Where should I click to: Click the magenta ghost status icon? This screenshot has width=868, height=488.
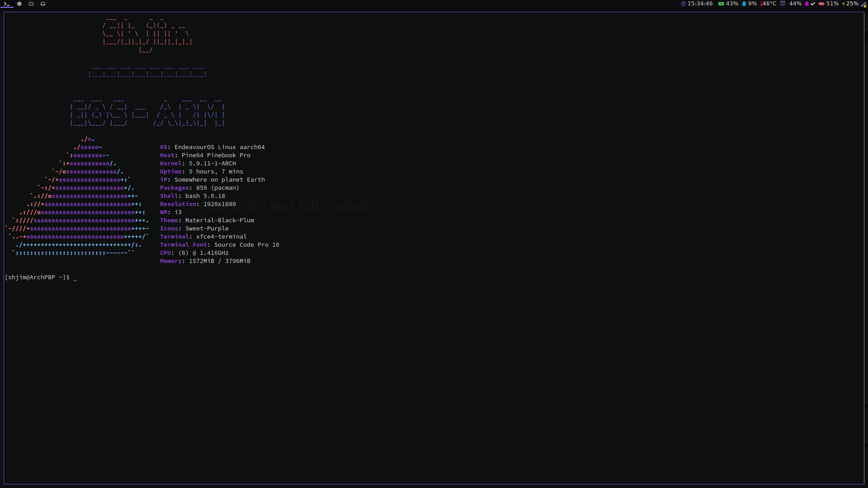[807, 4]
